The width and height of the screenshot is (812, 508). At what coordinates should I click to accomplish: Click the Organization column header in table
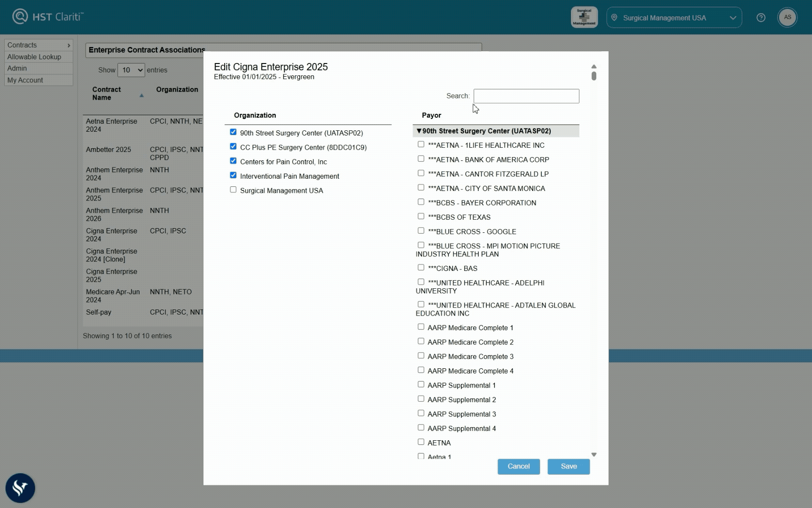tap(177, 89)
